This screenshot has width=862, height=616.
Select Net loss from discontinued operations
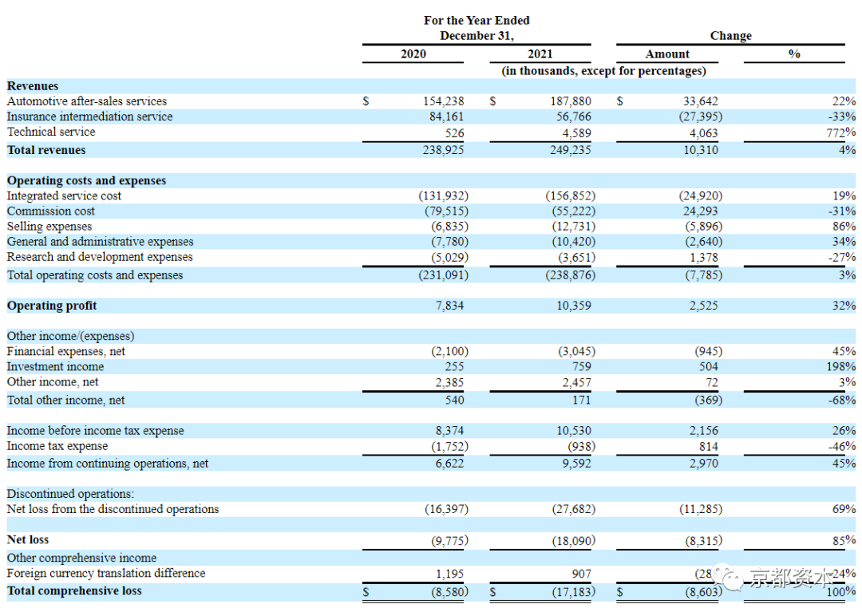[x=113, y=509]
